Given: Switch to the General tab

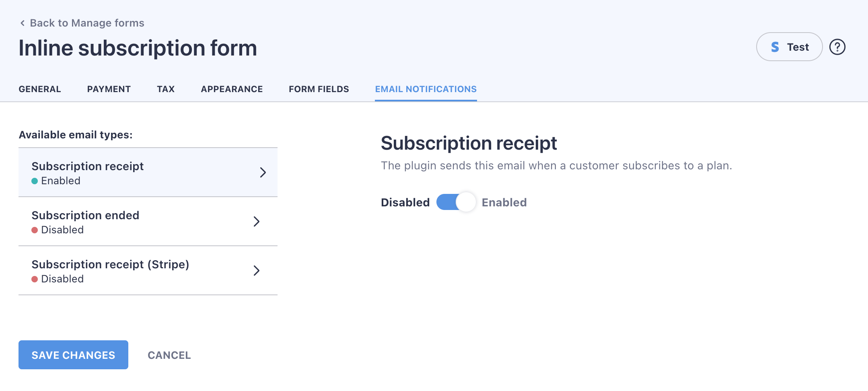Looking at the screenshot, I should (x=40, y=89).
